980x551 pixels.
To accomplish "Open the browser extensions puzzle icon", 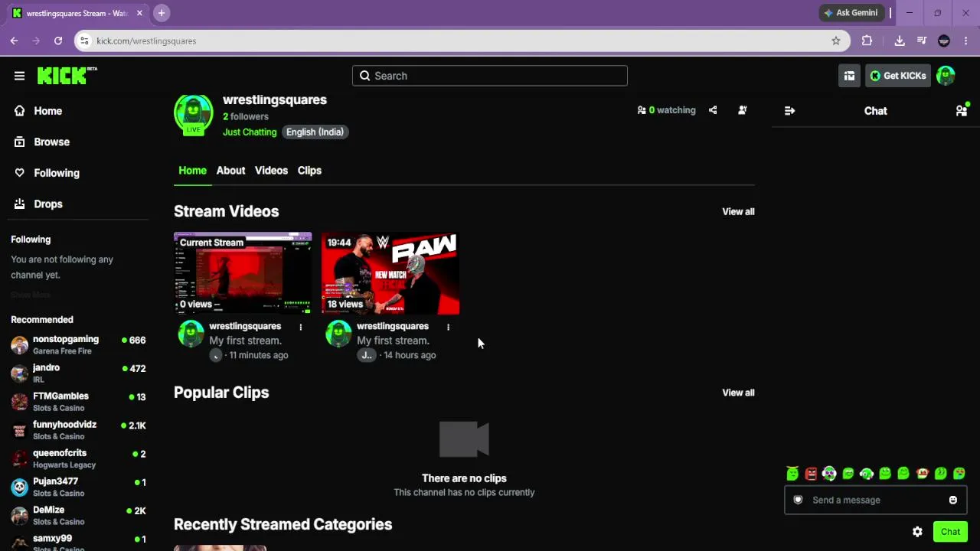I will [867, 41].
